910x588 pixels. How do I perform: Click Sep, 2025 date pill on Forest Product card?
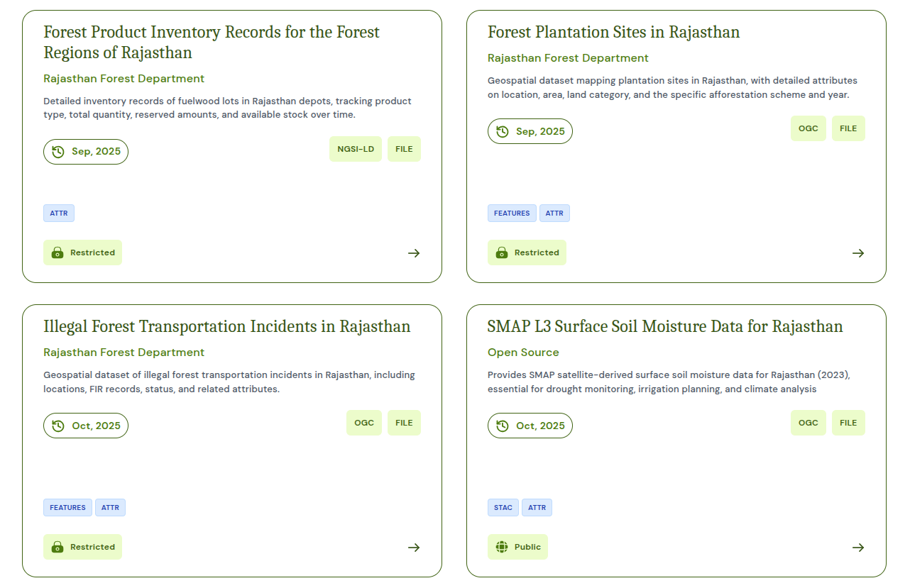pos(86,152)
